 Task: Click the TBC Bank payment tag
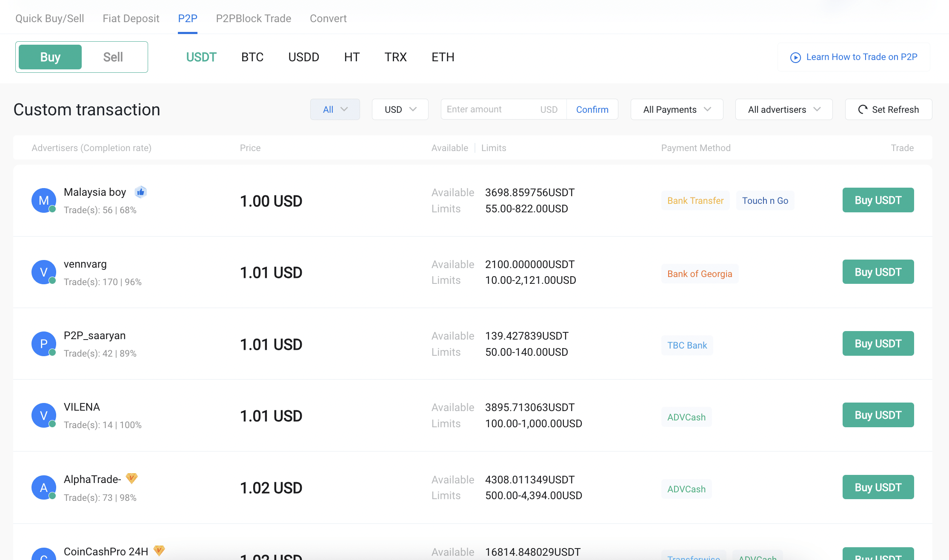click(x=687, y=345)
